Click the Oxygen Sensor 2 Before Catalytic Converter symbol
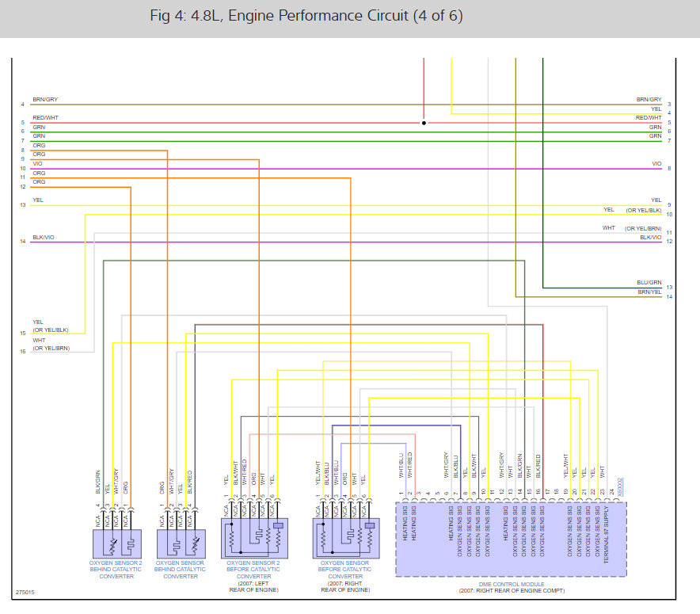The width and height of the screenshot is (700, 614). point(254,538)
